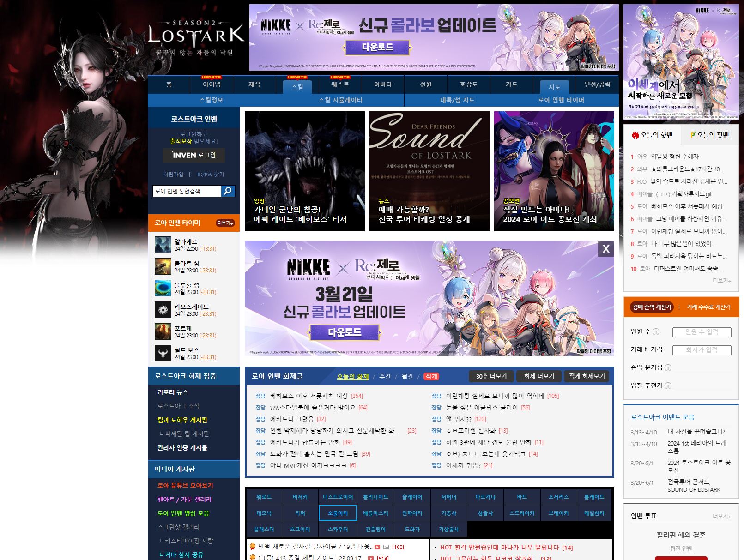Select the 경매 손익 계산기 tab
Image resolution: width=744 pixels, height=560 pixels.
pos(652,307)
